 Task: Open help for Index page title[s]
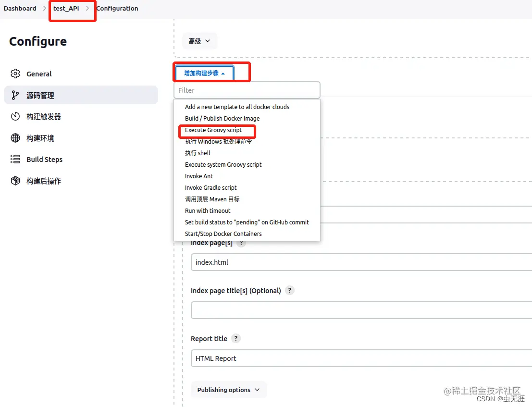click(290, 290)
